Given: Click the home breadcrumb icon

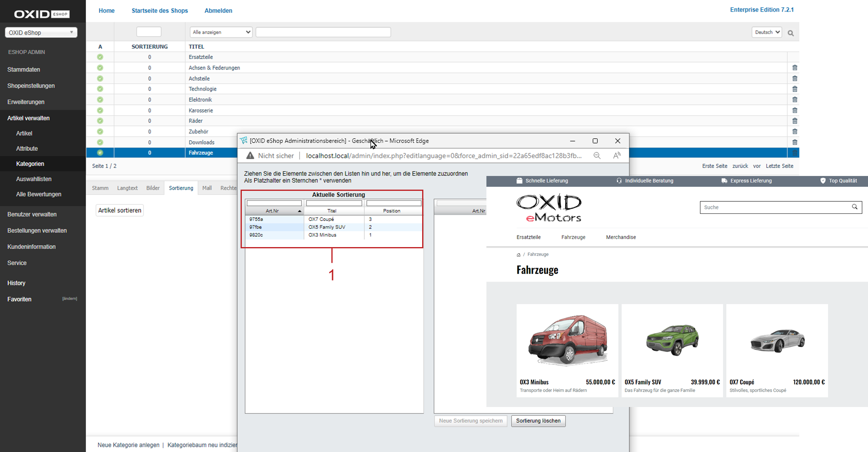Looking at the screenshot, I should coord(519,255).
